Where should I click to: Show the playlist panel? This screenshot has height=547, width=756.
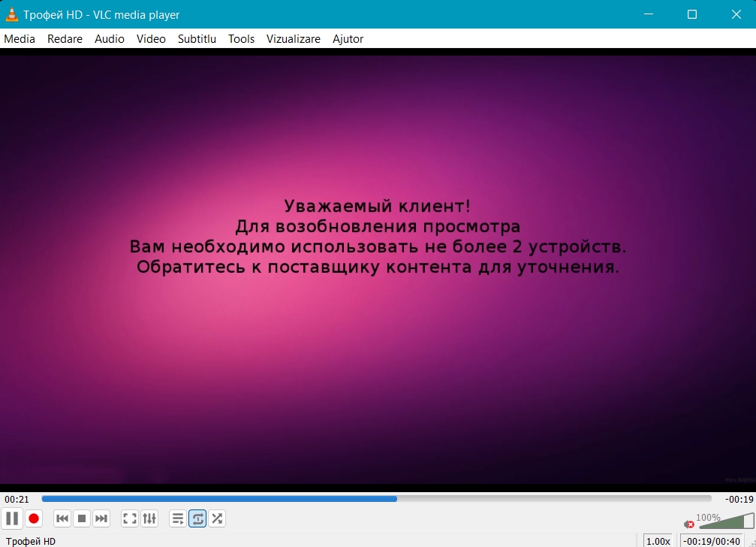click(178, 518)
